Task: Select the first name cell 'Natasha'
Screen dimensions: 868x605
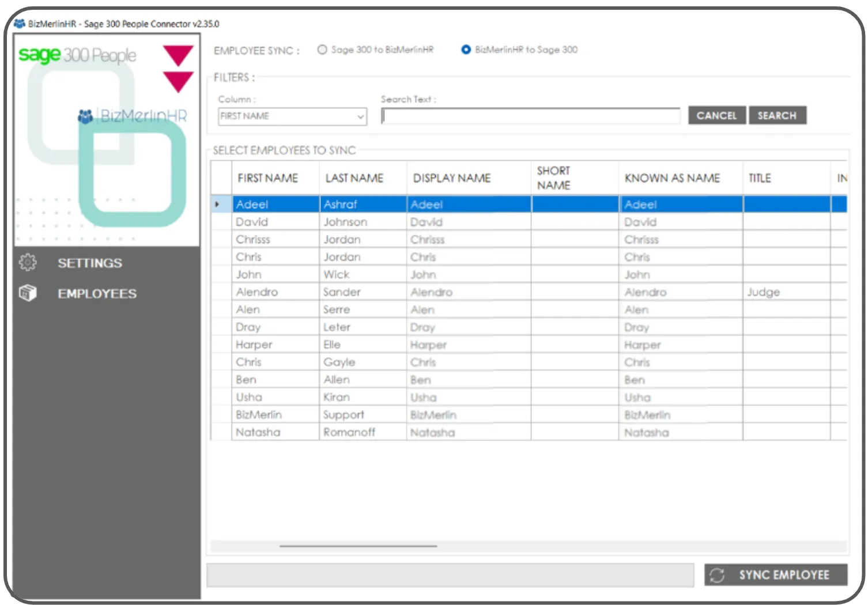Action: 276,432
